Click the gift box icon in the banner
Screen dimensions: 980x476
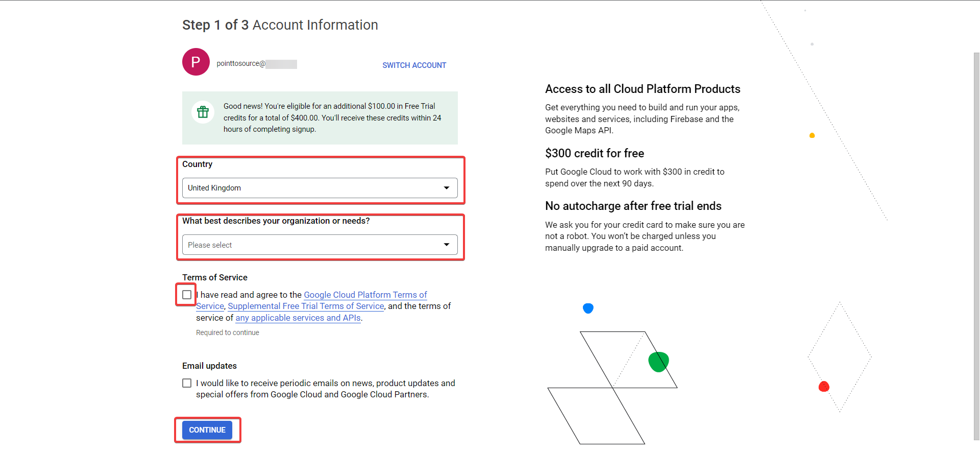203,112
